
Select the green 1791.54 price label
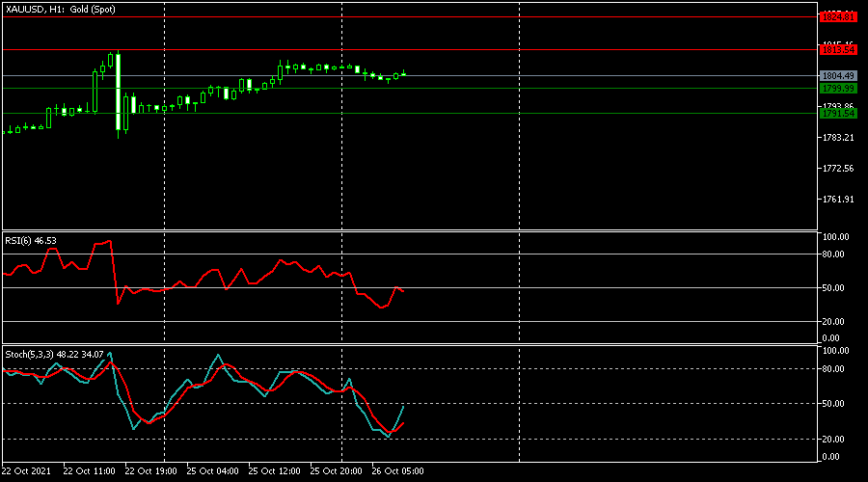point(838,114)
